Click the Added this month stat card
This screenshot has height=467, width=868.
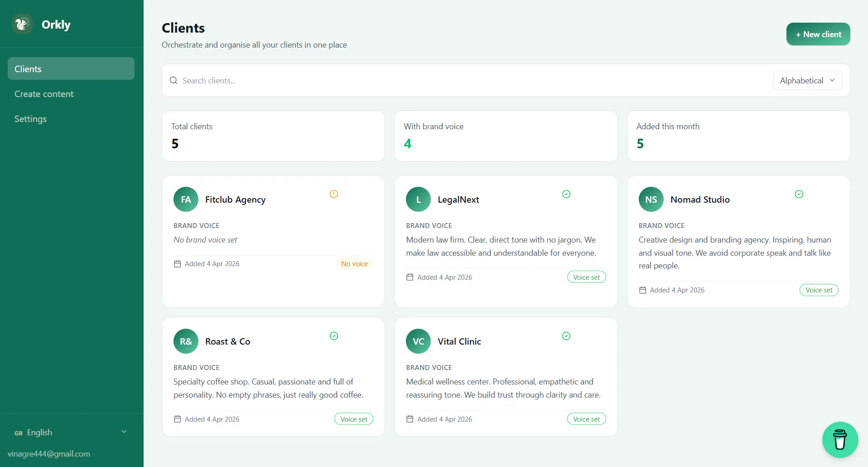click(738, 136)
